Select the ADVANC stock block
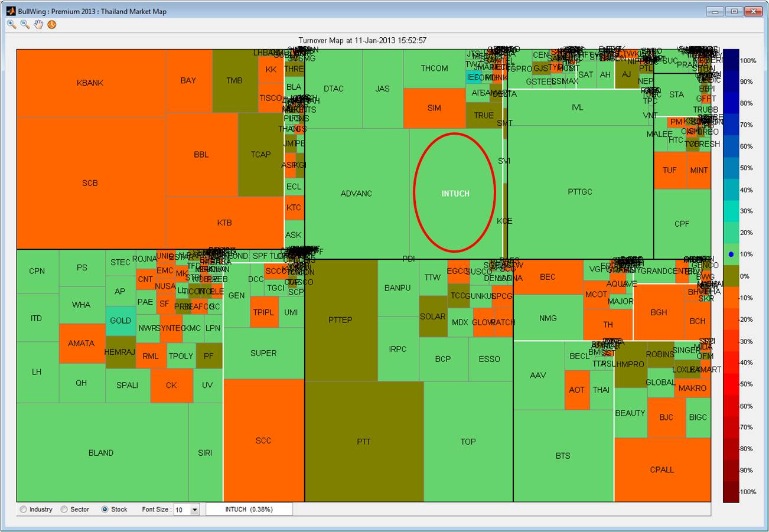 click(357, 194)
